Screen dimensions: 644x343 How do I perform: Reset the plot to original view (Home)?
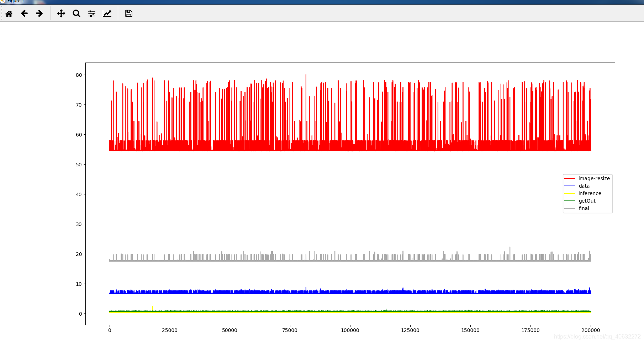pos(9,14)
